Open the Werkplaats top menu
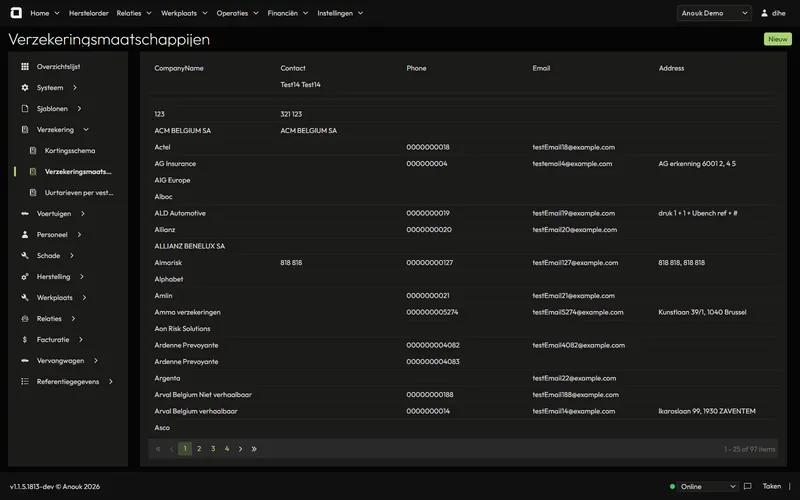800x500 pixels. pos(184,13)
